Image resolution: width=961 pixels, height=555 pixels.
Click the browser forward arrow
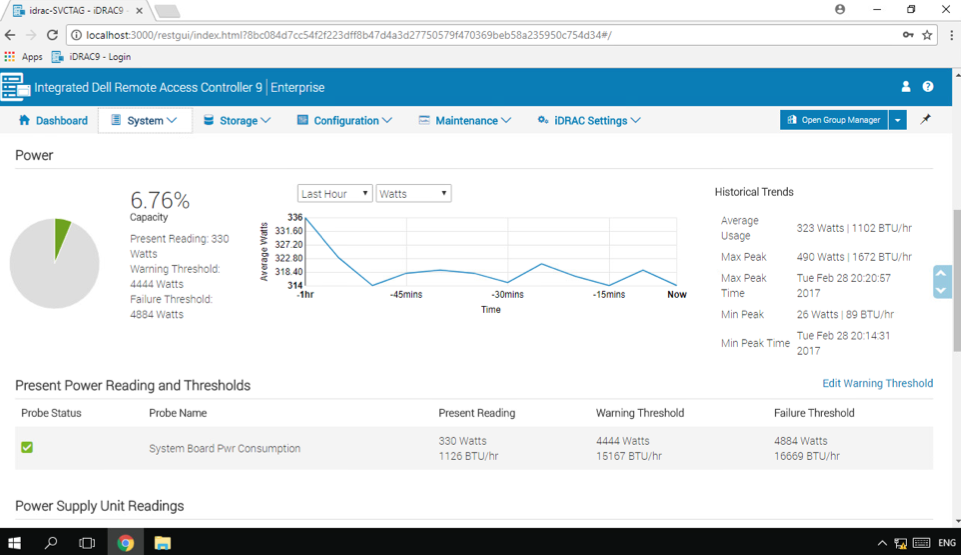31,35
